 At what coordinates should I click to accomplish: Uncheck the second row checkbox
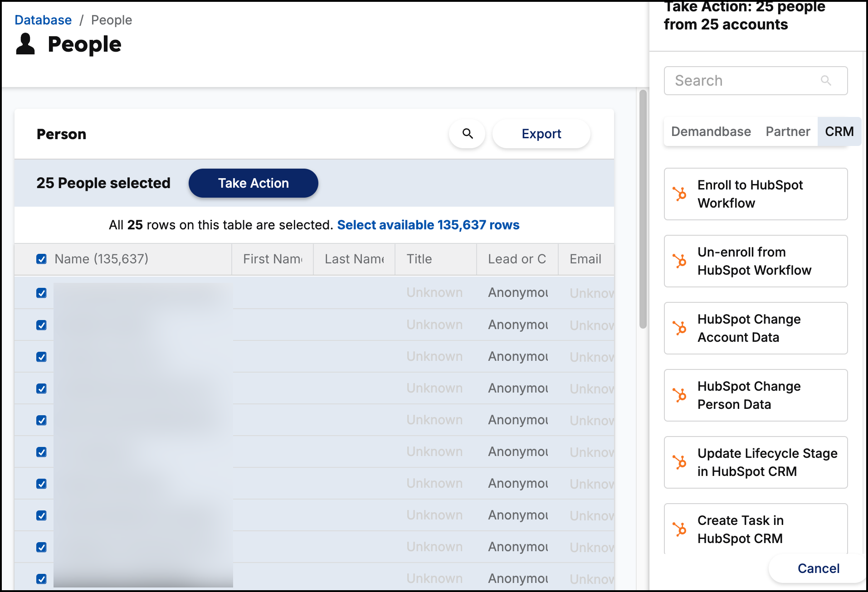41,325
